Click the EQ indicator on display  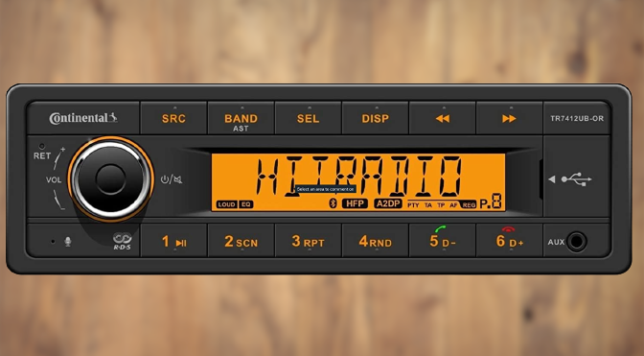245,204
